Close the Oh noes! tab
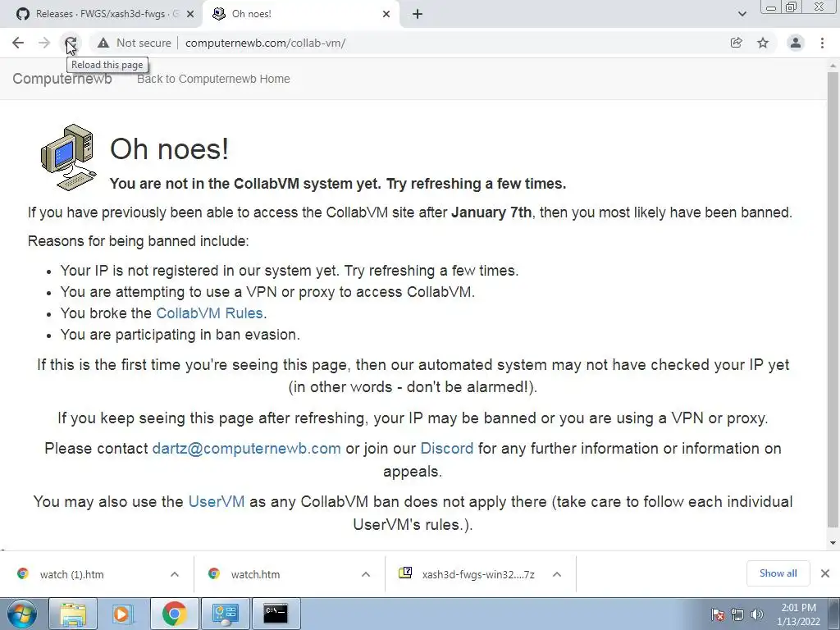Viewport: 840px width, 630px height. (386, 14)
